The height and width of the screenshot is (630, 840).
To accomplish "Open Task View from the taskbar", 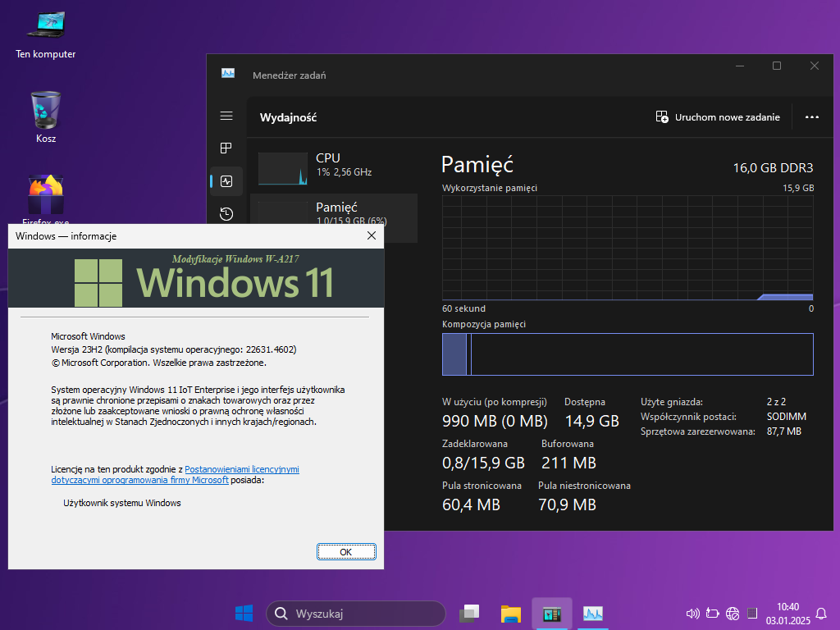I will pos(469,614).
